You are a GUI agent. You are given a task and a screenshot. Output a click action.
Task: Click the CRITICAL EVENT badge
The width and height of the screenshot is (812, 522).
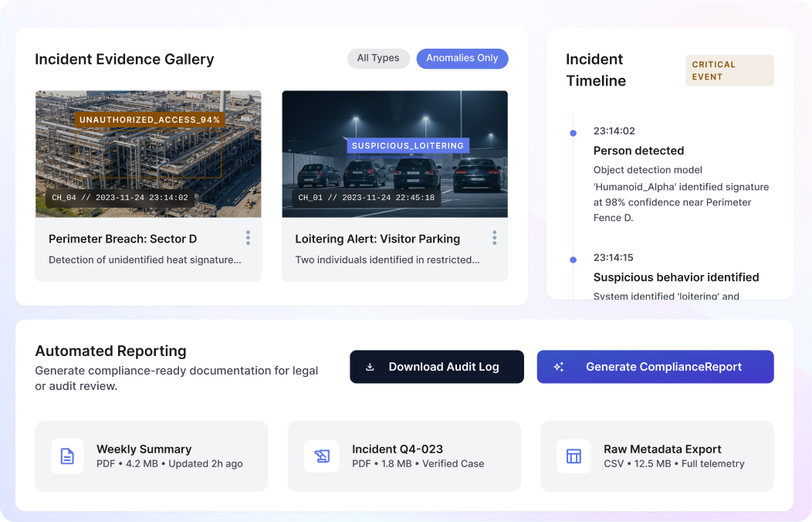tap(729, 70)
